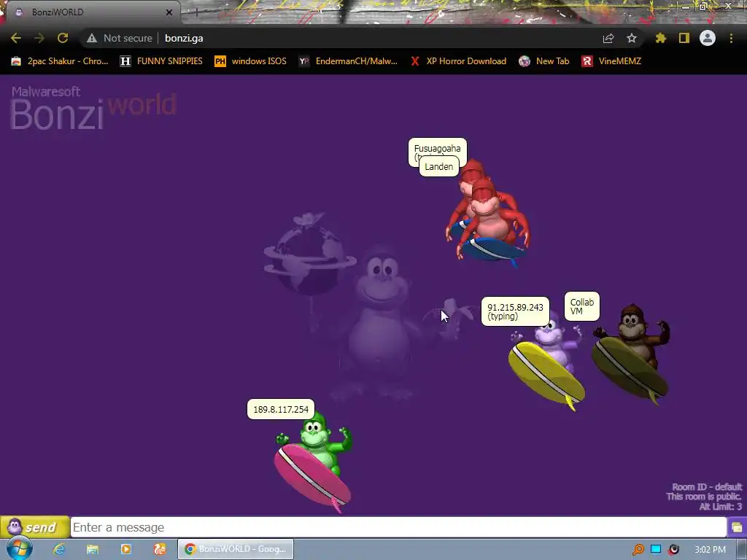This screenshot has height=560, width=747.
Task: Open the Windows Start menu
Action: 19,548
